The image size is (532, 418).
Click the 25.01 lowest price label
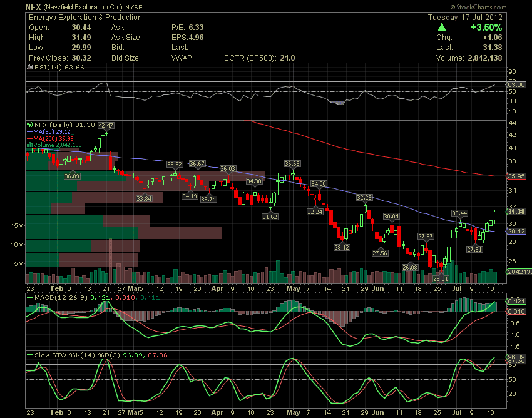point(441,278)
